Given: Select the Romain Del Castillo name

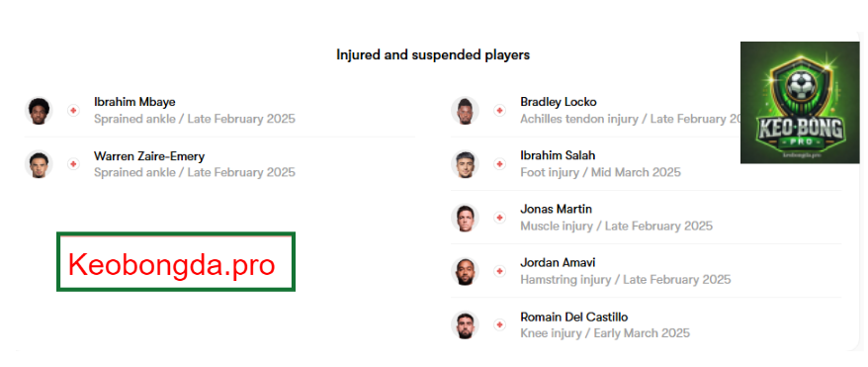Looking at the screenshot, I should pos(574,318).
